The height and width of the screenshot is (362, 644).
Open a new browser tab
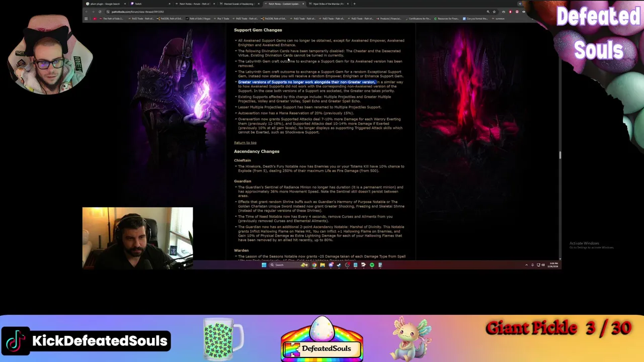354,4
